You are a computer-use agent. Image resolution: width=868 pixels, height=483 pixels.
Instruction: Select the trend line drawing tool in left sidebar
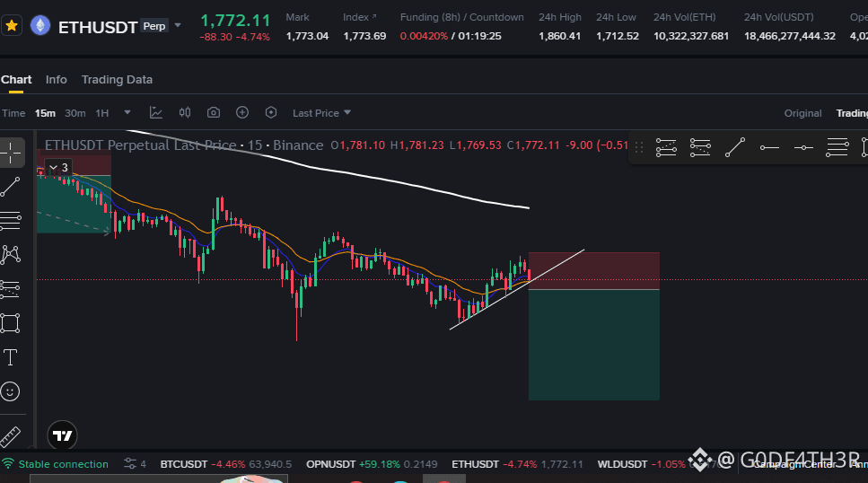11,187
